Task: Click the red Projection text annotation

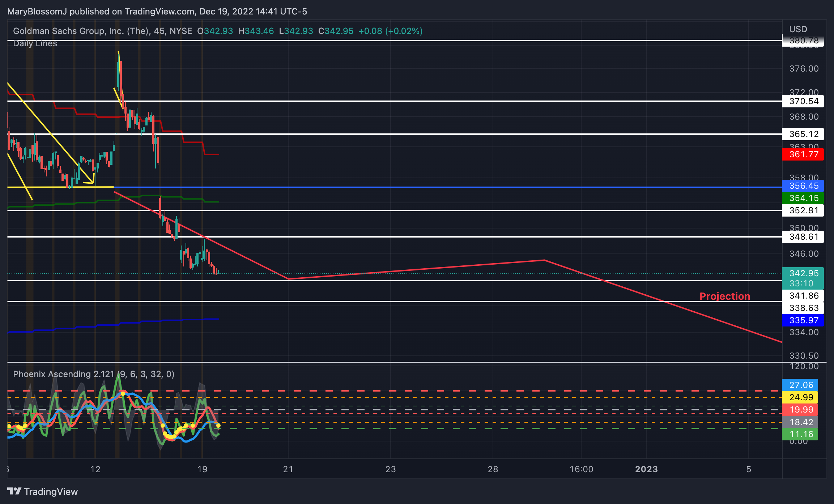Action: point(725,296)
